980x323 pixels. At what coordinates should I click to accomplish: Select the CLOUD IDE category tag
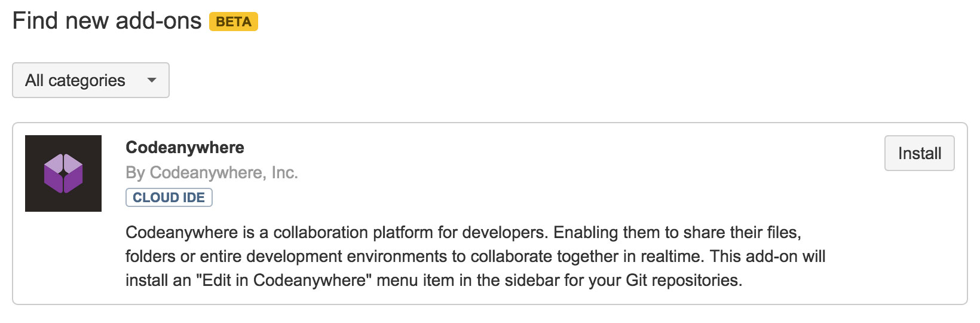pos(169,197)
